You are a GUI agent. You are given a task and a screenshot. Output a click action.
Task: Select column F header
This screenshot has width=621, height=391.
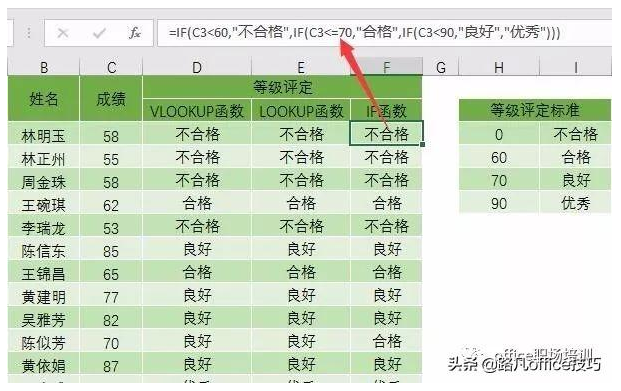(387, 67)
